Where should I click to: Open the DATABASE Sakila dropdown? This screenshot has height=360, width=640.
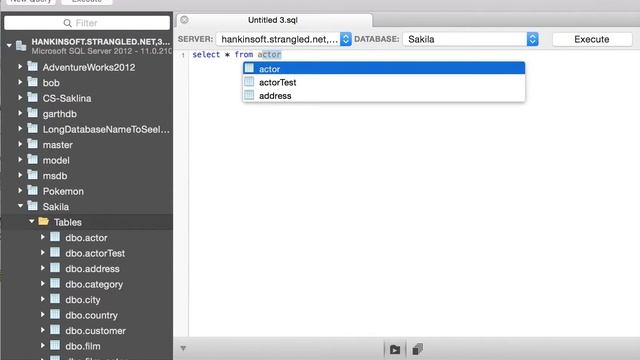[x=471, y=39]
